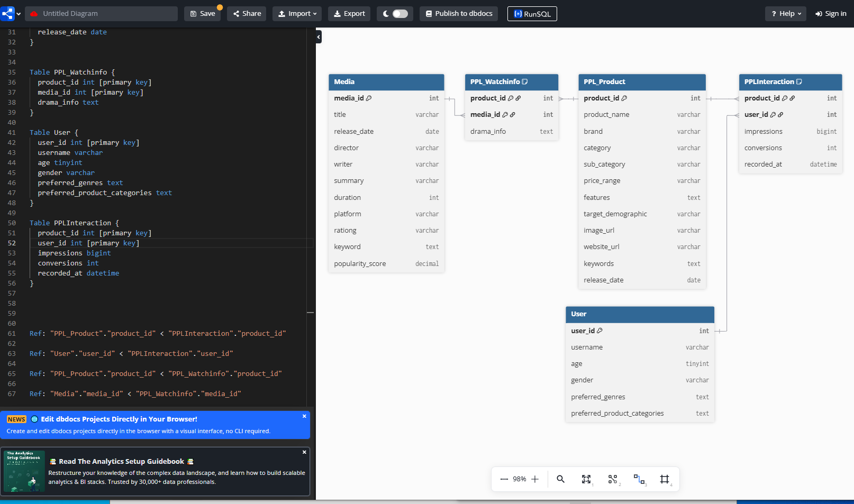This screenshot has width=854, height=504.
Task: Open diagram search via magnifier icon
Action: [560, 479]
